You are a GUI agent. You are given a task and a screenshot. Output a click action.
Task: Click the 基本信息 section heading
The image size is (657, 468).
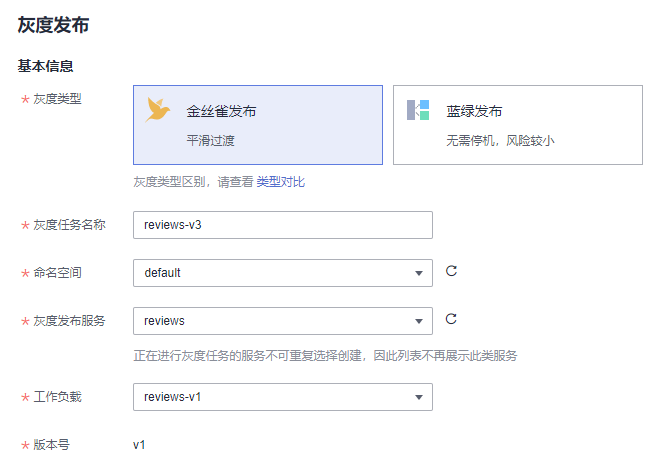click(46, 66)
